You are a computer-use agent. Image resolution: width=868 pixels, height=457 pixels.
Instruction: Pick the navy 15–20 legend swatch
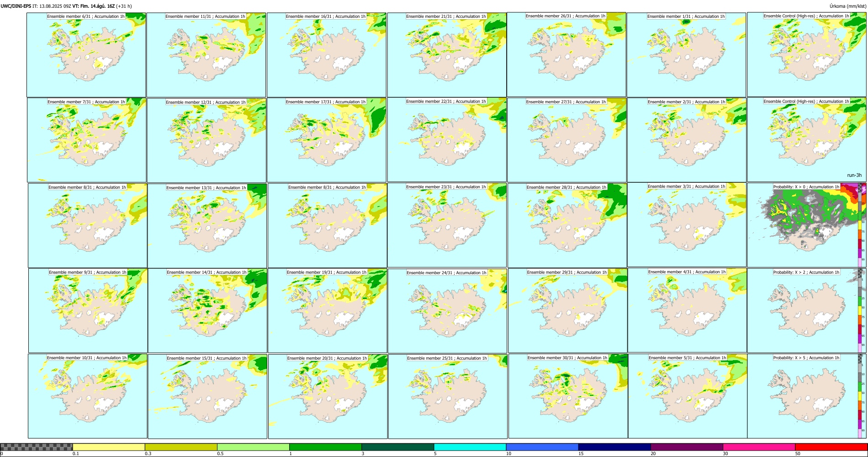[614, 447]
